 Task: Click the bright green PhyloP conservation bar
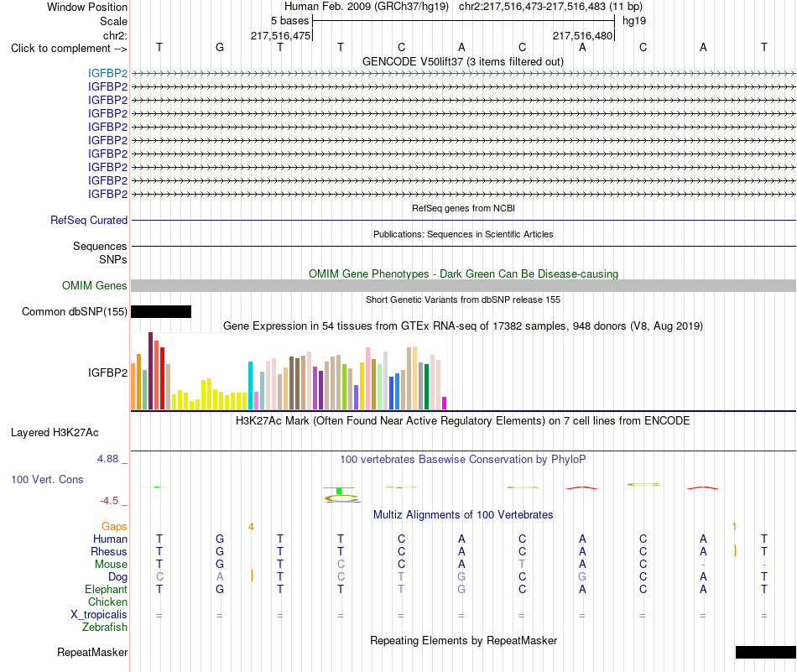pos(339,491)
